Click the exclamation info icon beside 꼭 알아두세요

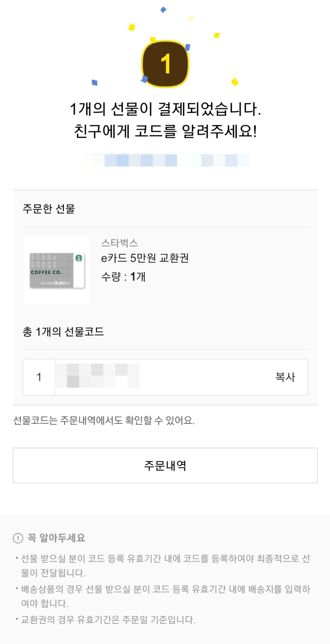coord(18,538)
